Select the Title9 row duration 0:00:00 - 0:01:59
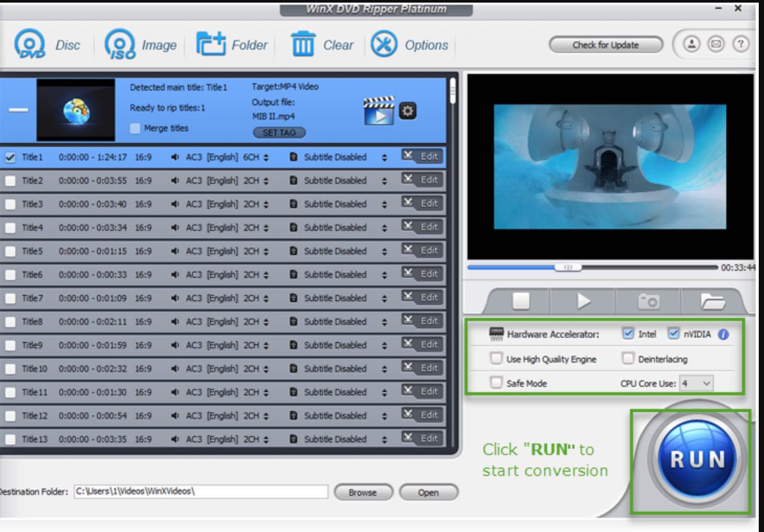 tap(92, 345)
